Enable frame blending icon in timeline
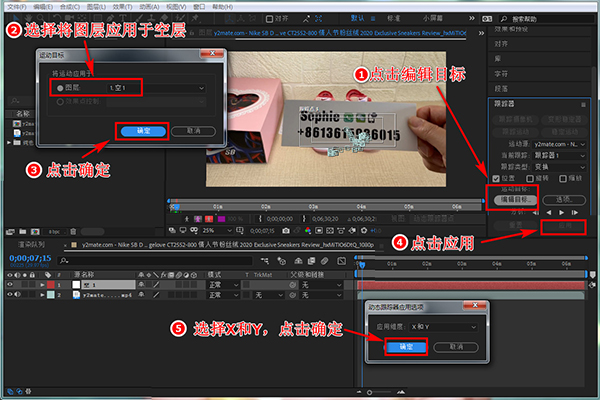The image size is (600, 400). tap(311, 261)
